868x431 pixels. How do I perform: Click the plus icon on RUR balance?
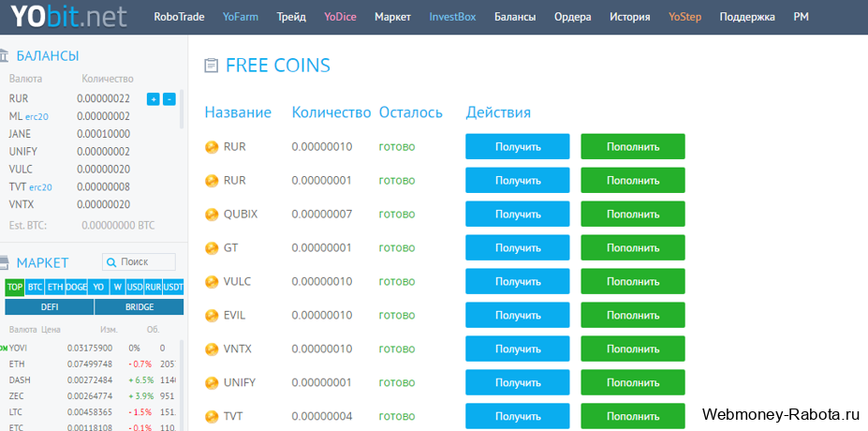click(x=154, y=99)
